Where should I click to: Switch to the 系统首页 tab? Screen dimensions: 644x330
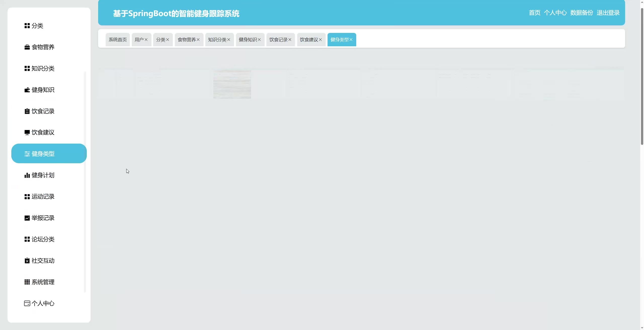[117, 40]
